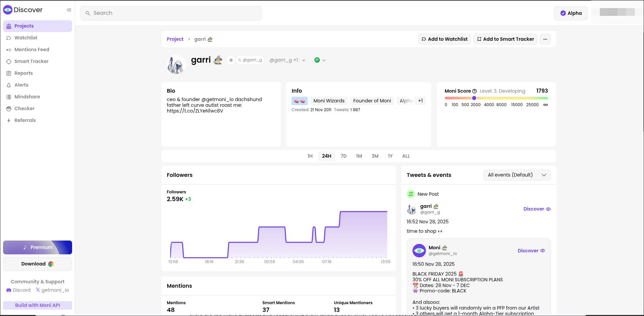Viewport: 644px width, 316px height.
Task: Expand the @garri_g +1 accounts dropdown
Action: tap(304, 60)
